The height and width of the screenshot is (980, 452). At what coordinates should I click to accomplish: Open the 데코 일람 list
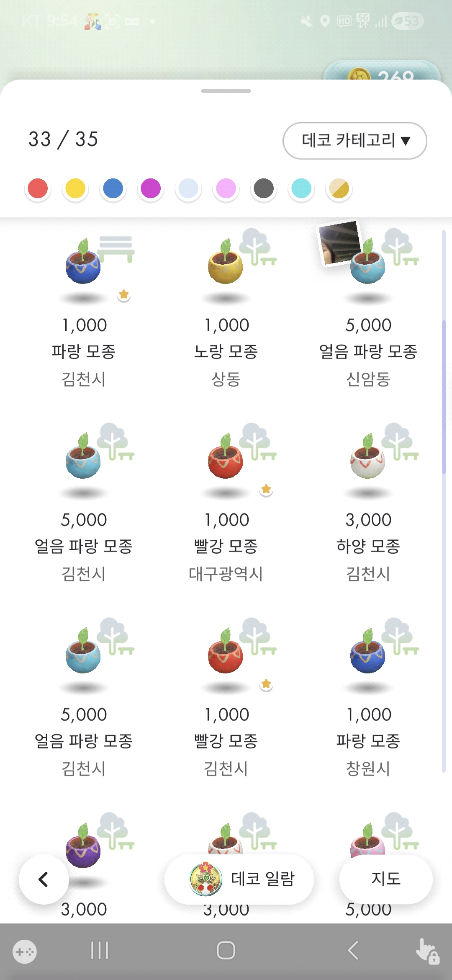pyautogui.click(x=239, y=879)
